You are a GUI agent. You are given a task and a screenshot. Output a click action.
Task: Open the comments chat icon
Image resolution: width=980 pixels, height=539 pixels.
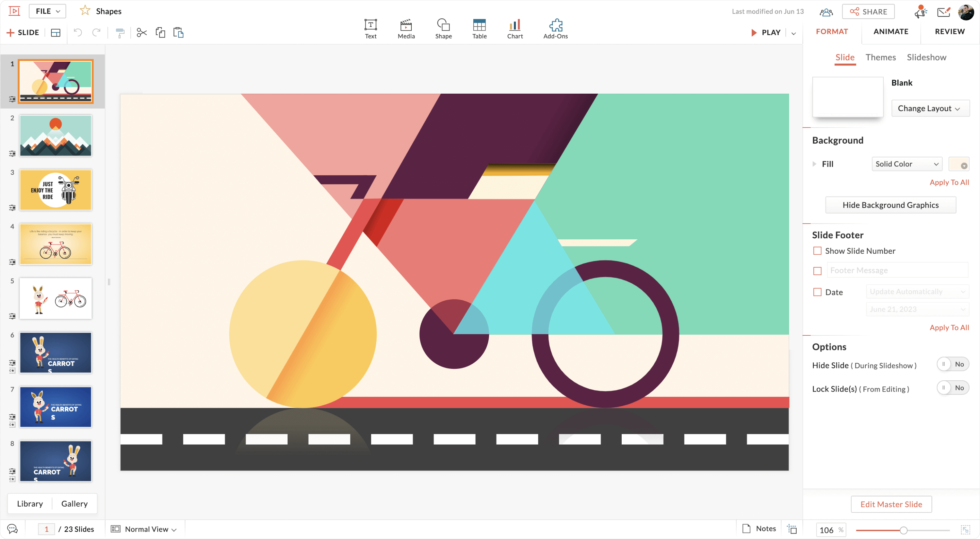coord(12,529)
